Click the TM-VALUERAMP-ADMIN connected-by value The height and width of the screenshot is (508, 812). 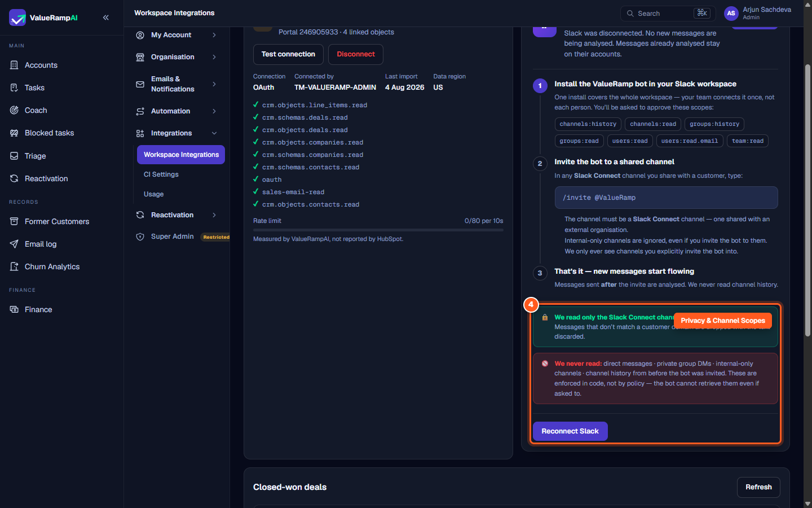click(335, 87)
